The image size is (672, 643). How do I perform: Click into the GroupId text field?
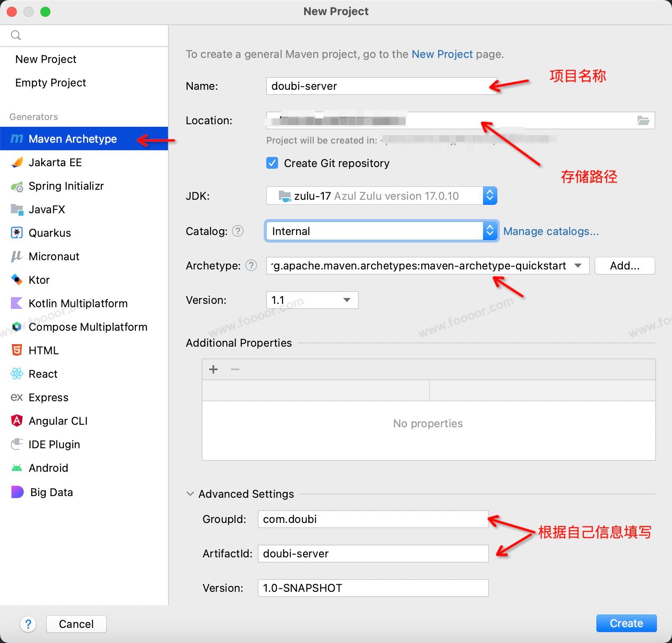pyautogui.click(x=373, y=519)
